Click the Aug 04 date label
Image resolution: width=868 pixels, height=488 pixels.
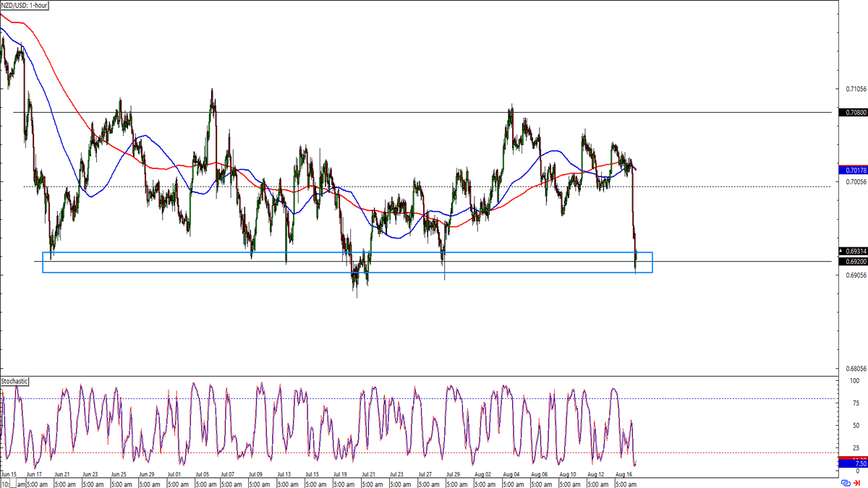click(511, 475)
